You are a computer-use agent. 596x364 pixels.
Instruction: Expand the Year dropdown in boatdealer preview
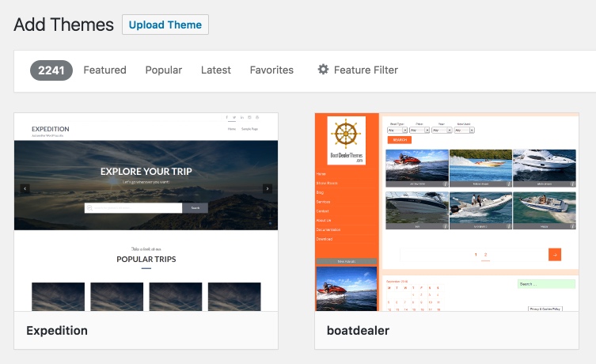tap(441, 130)
